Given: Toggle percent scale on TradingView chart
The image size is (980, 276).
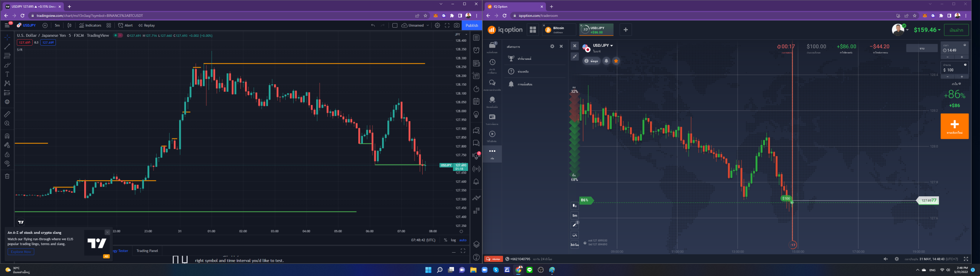Looking at the screenshot, I should 446,240.
